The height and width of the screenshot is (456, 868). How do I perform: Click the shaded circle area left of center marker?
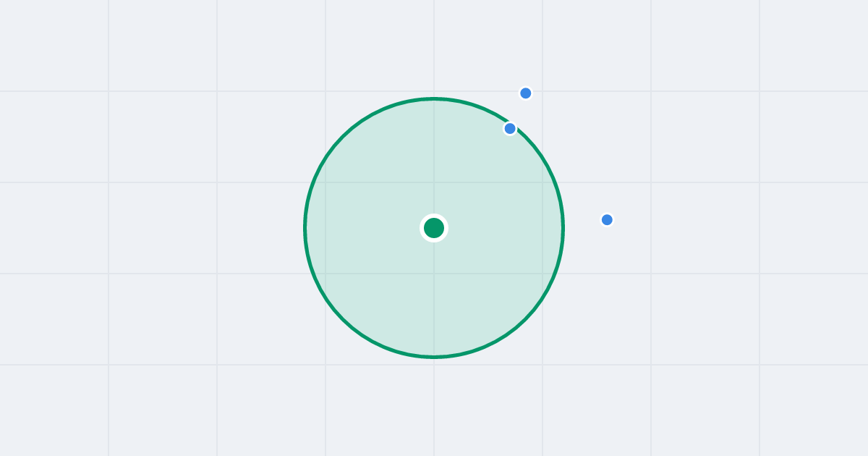[369, 228]
